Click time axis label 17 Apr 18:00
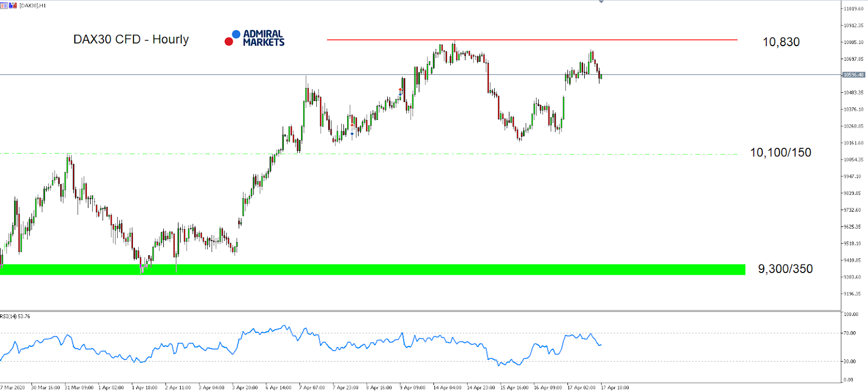868x392 pixels. (x=615, y=388)
